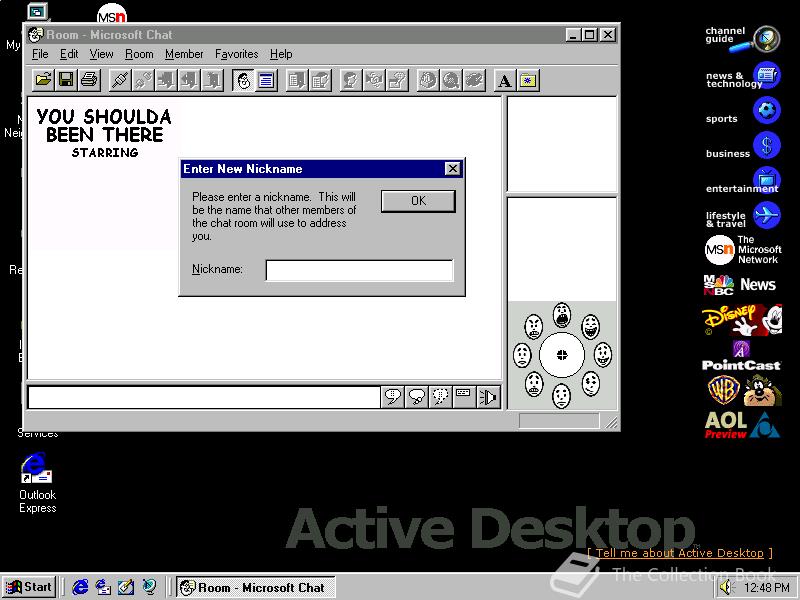This screenshot has height=600, width=800.
Task: Open the Edit menu
Action: pos(69,54)
